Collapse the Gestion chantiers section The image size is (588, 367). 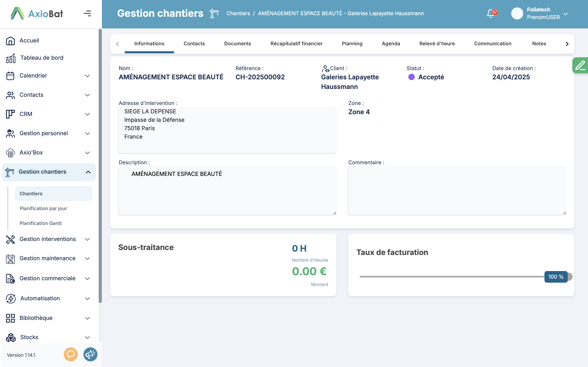click(88, 172)
